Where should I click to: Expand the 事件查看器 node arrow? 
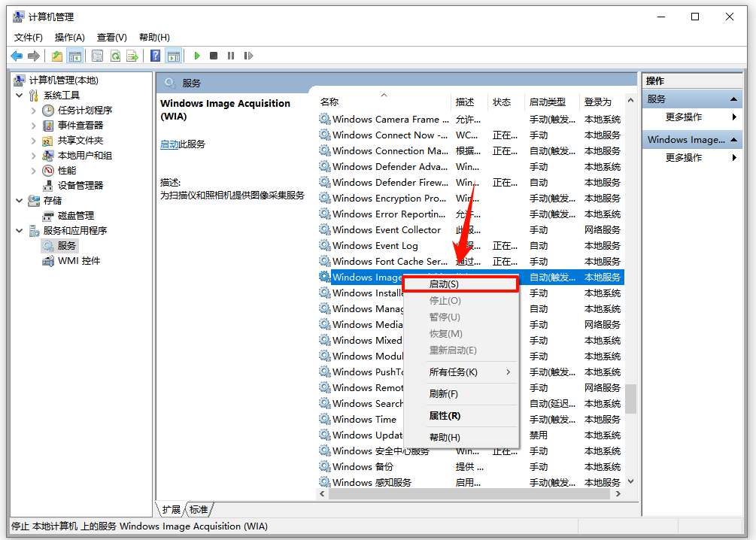coord(33,126)
